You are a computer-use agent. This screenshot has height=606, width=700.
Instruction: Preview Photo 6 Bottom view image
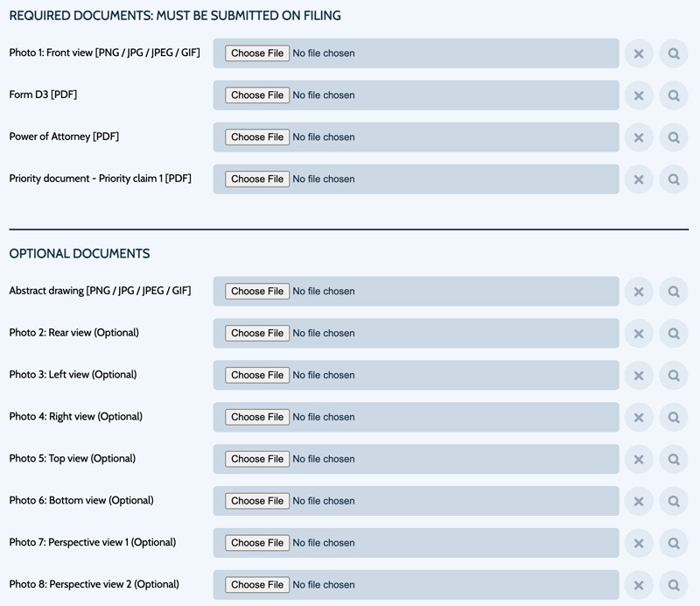[674, 502]
